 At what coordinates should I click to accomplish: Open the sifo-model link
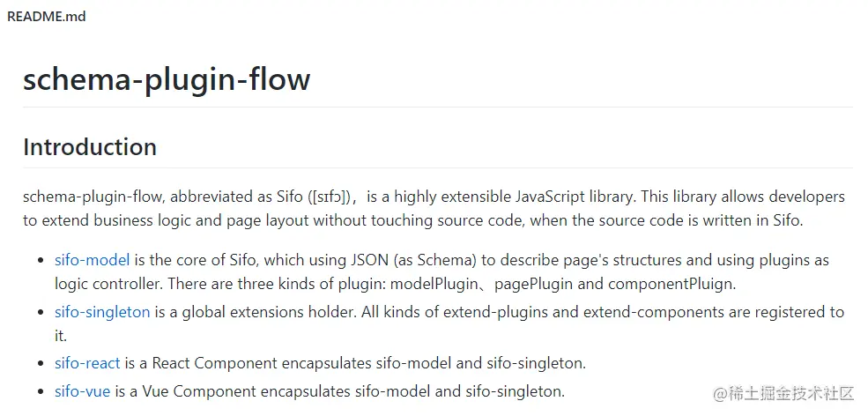pos(92,260)
